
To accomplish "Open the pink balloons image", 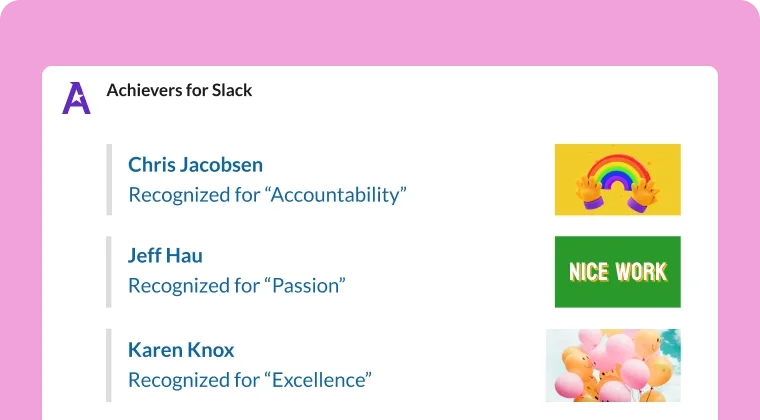I will coord(614,364).
